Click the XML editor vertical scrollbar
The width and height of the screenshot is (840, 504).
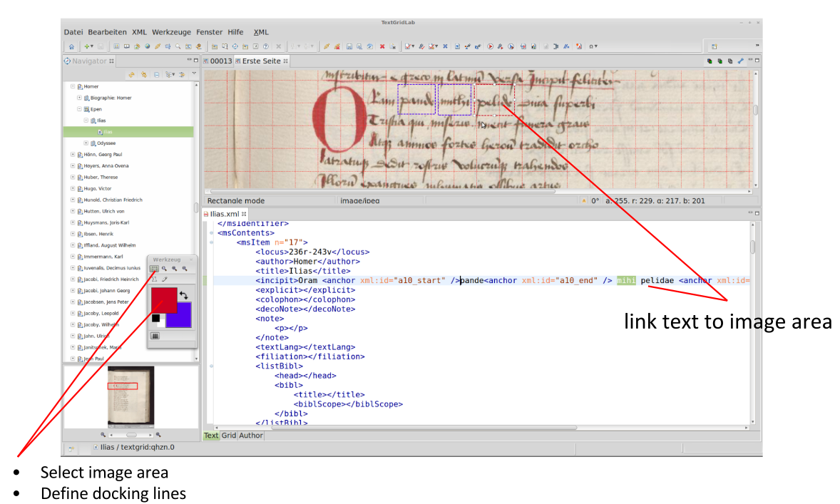[x=753, y=323]
